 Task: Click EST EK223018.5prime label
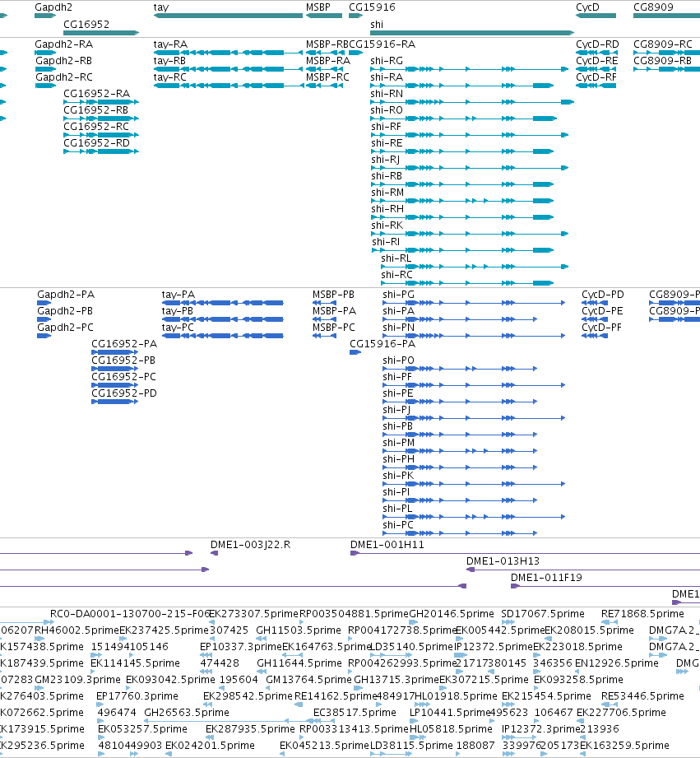pos(577,647)
